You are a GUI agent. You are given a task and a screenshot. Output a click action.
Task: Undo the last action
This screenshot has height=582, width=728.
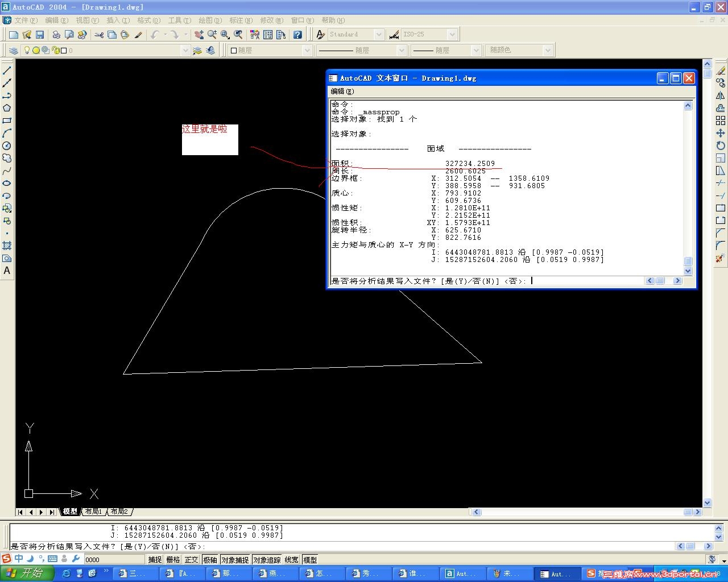click(x=155, y=35)
